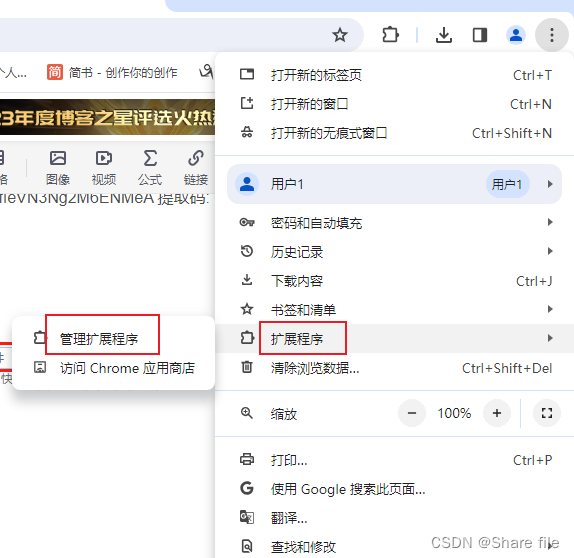This screenshot has height=558, width=574.
Task: Open the profile avatar in toolbar
Action: [x=516, y=35]
